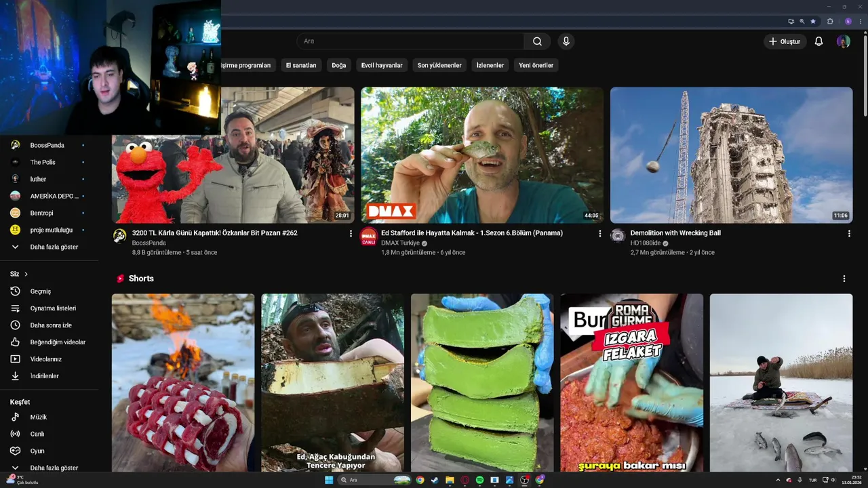Image resolution: width=868 pixels, height=488 pixels.
Task: Bookmark page with Chrome star icon
Action: click(x=813, y=21)
